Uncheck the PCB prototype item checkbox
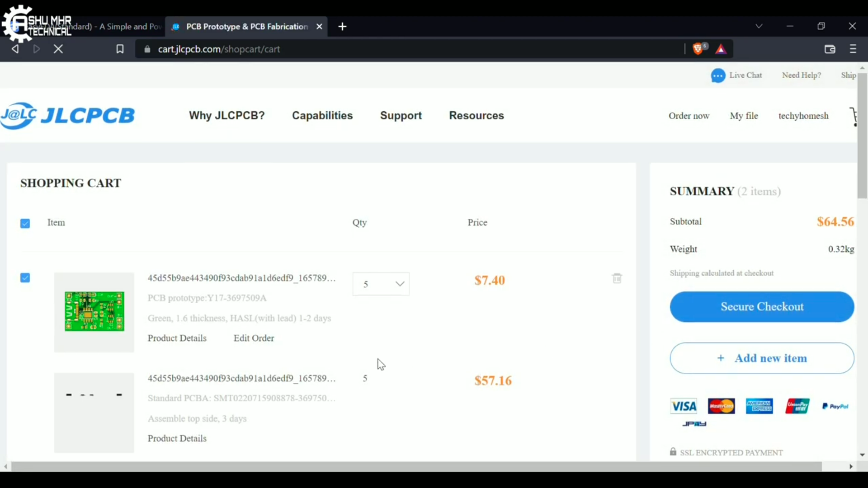This screenshot has height=488, width=868. tap(25, 278)
